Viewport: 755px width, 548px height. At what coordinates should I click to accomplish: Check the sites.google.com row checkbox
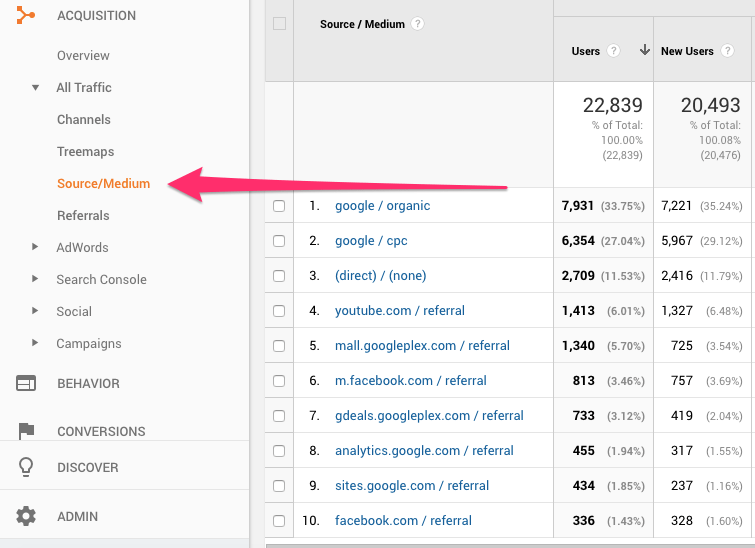point(279,486)
